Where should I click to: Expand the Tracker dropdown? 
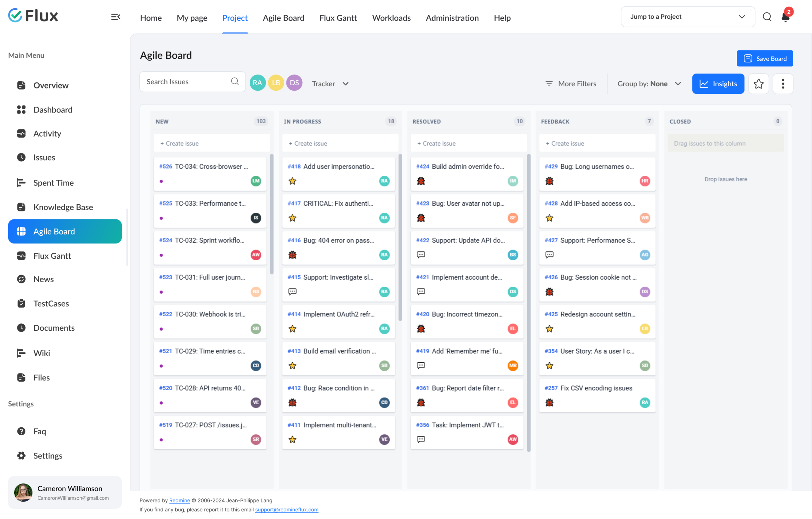(x=330, y=84)
